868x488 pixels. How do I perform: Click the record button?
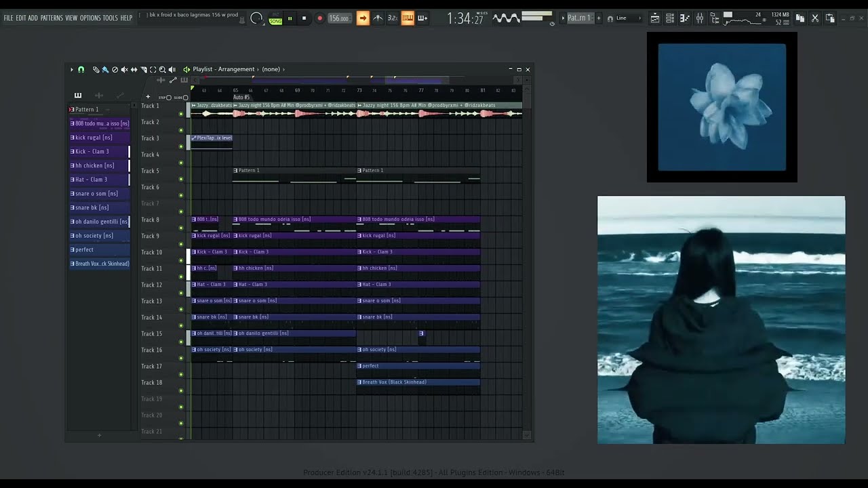tap(320, 18)
